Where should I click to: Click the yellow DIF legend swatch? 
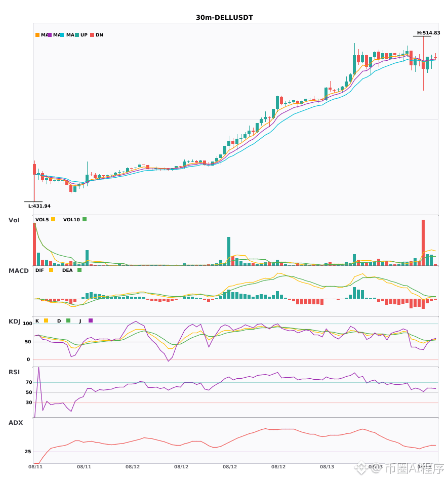pos(51,270)
